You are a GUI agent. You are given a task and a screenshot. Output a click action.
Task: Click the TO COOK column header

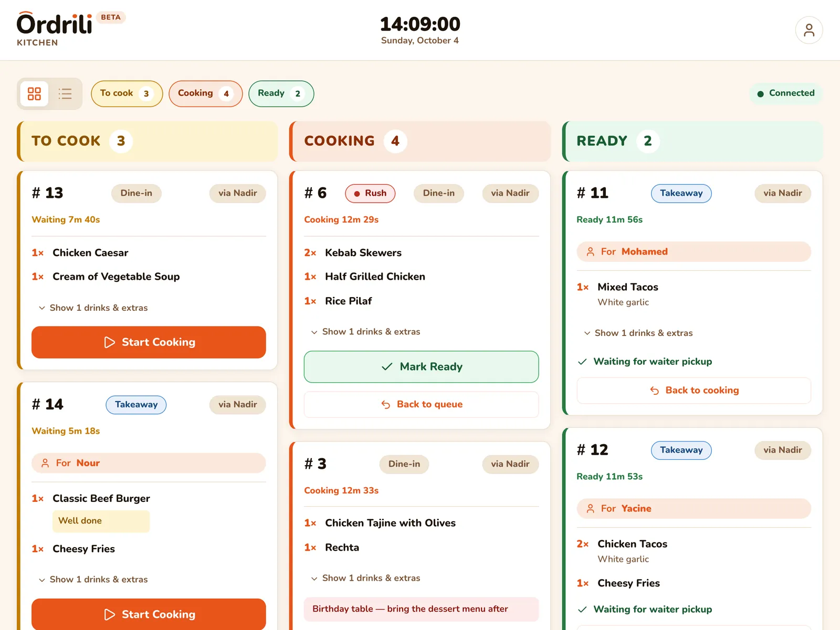point(147,141)
